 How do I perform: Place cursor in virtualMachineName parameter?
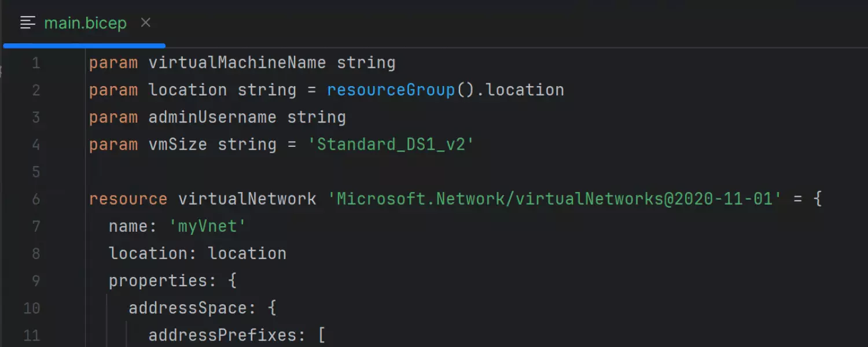pyautogui.click(x=237, y=63)
